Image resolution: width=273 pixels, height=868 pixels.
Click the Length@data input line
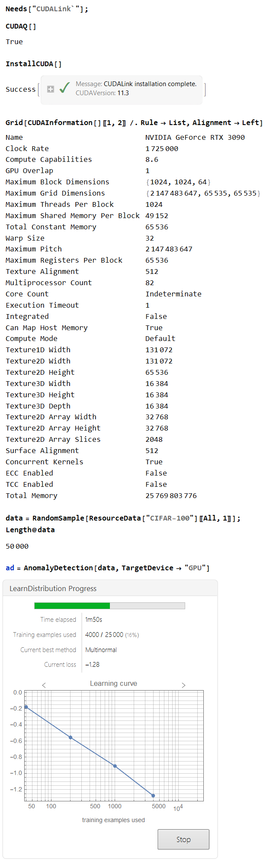[x=30, y=530]
